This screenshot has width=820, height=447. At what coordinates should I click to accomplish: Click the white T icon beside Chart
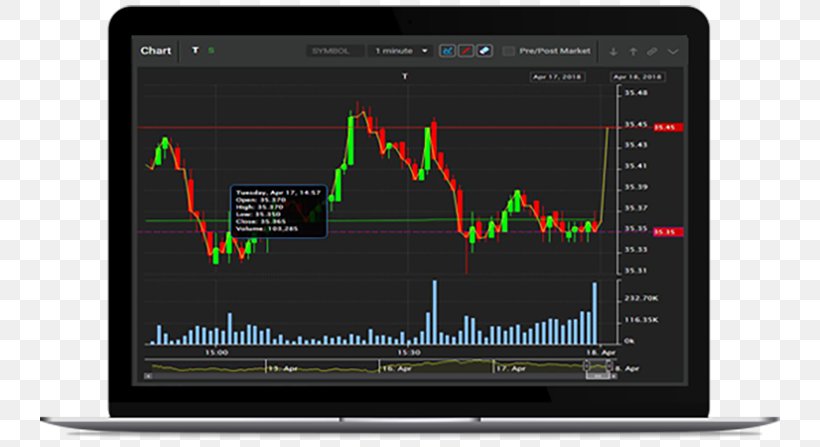195,50
